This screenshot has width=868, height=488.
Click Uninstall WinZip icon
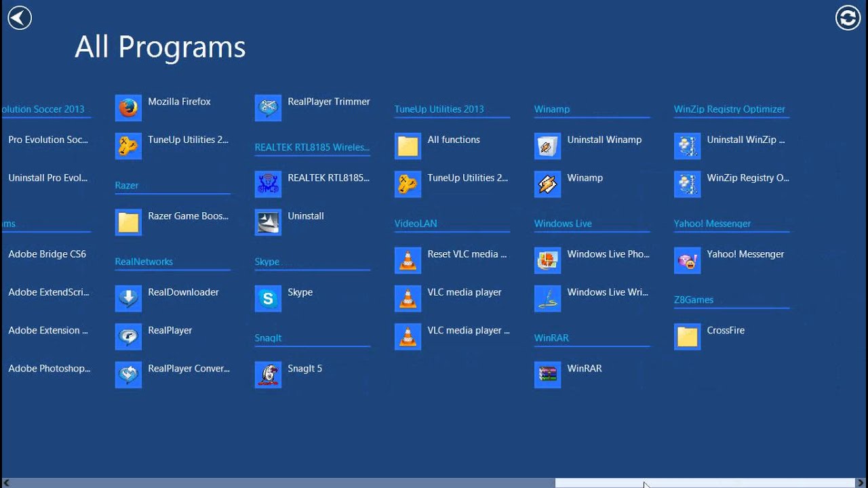click(687, 146)
